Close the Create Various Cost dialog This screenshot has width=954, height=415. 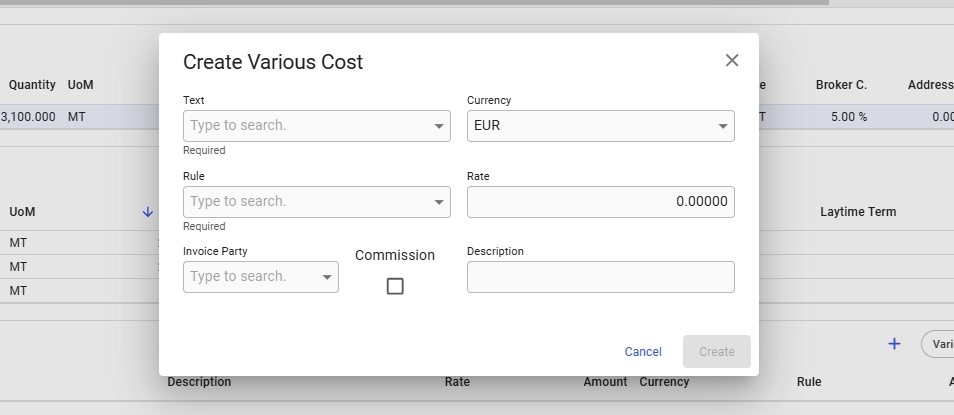pos(732,61)
